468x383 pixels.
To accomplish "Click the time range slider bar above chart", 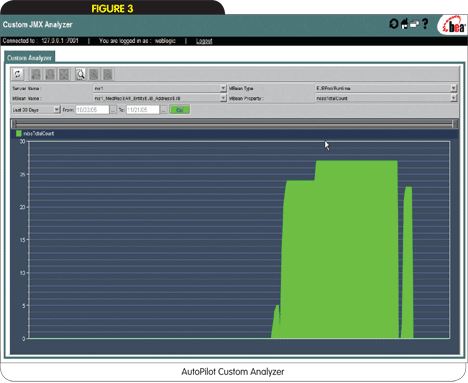I will coord(235,124).
